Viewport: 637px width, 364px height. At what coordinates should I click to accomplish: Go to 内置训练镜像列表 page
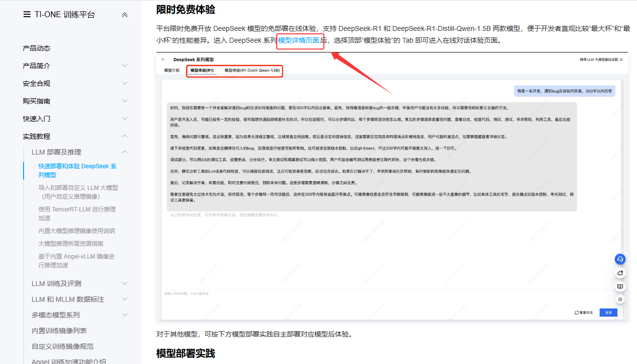[x=59, y=331]
